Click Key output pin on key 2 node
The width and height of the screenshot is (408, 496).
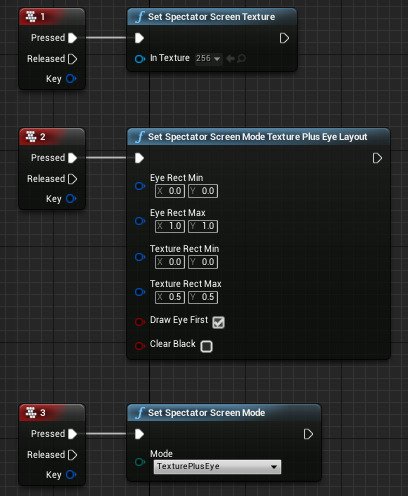(x=71, y=199)
